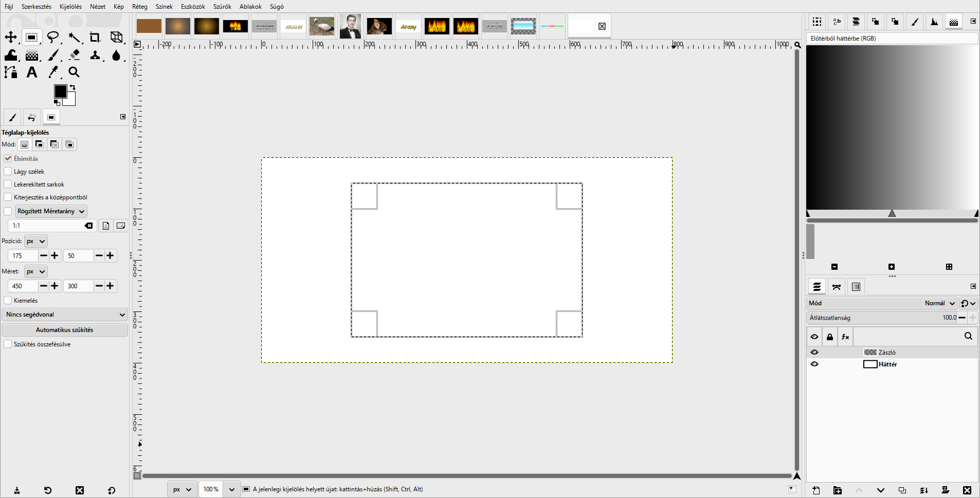Click the foreground black color swatch

click(60, 91)
